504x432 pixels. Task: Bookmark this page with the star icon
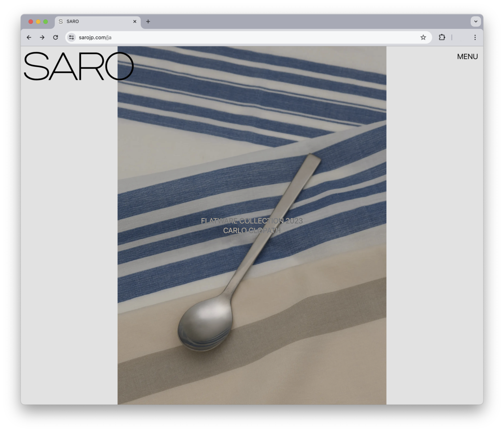[x=423, y=37]
